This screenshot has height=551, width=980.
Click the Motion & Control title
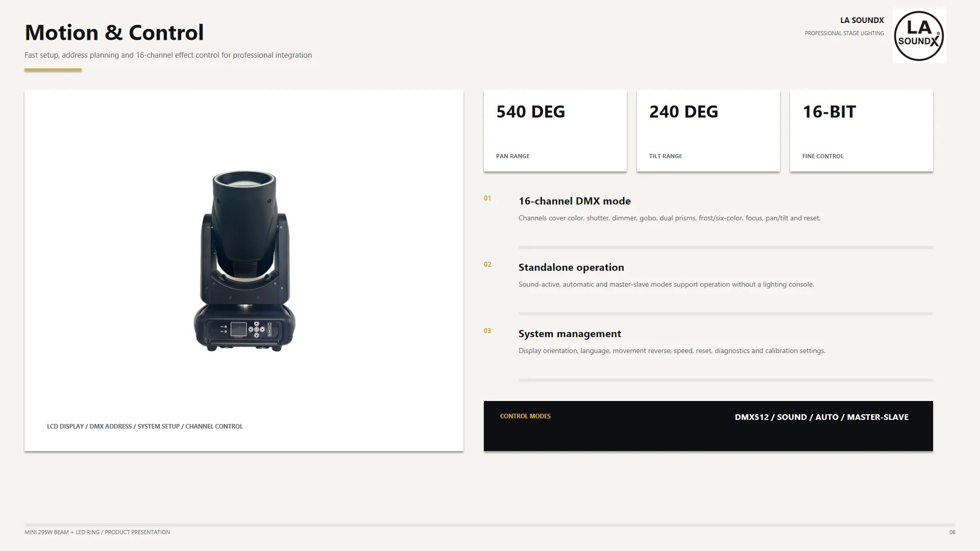pos(114,32)
